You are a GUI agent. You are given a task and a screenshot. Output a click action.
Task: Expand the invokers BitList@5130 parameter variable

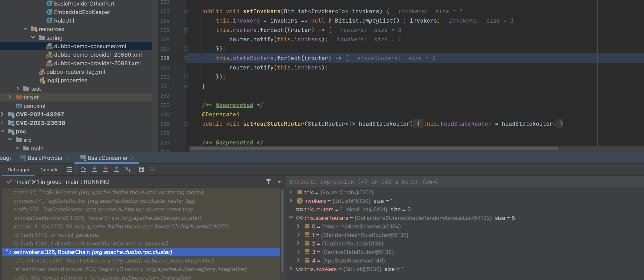pos(291,201)
